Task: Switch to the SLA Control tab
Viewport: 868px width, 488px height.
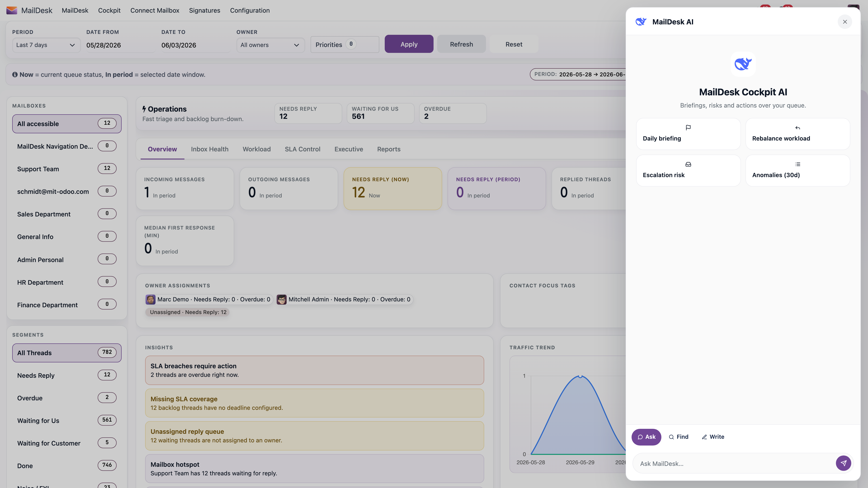Action: (x=302, y=149)
